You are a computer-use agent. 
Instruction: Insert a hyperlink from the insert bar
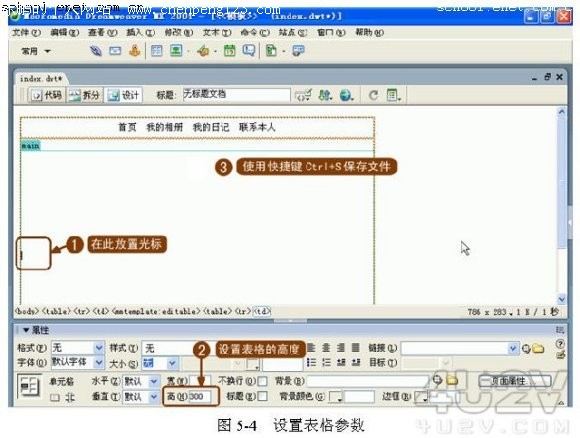(x=96, y=51)
